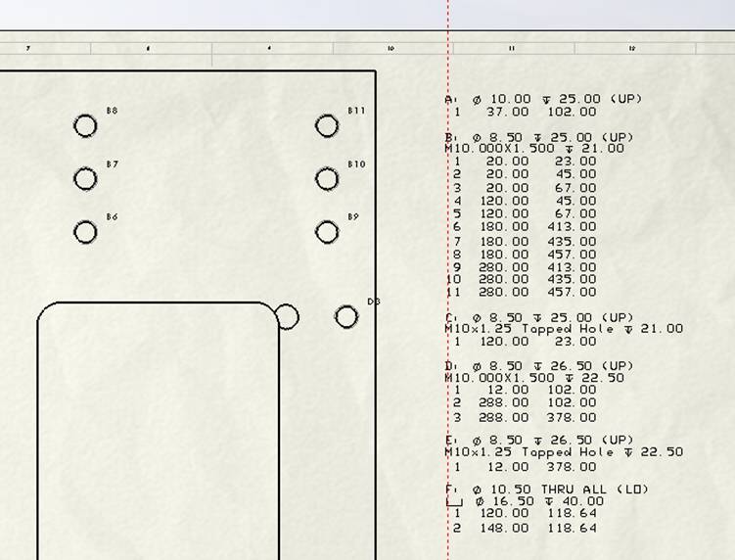Select the B9 hole circle
Image resolution: width=735 pixels, height=560 pixels.
(327, 231)
